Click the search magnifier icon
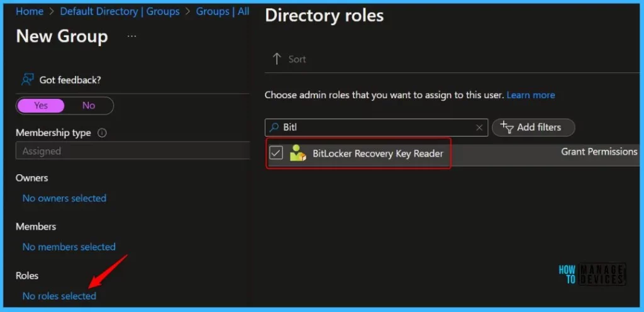 [274, 127]
